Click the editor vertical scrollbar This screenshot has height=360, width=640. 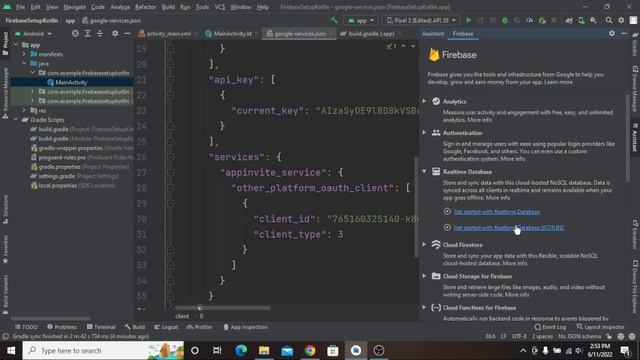[416, 207]
